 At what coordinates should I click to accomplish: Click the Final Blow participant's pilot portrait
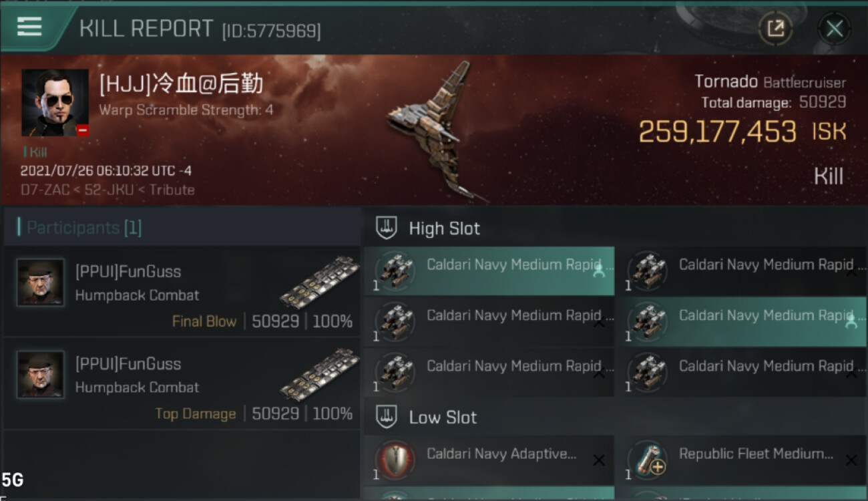[41, 283]
